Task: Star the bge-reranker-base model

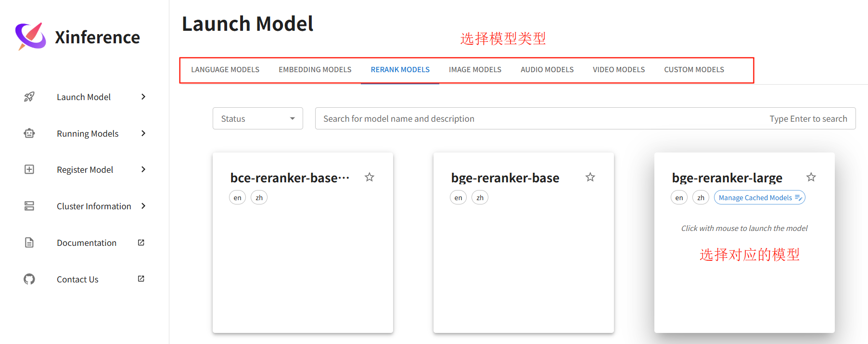Action: [590, 177]
